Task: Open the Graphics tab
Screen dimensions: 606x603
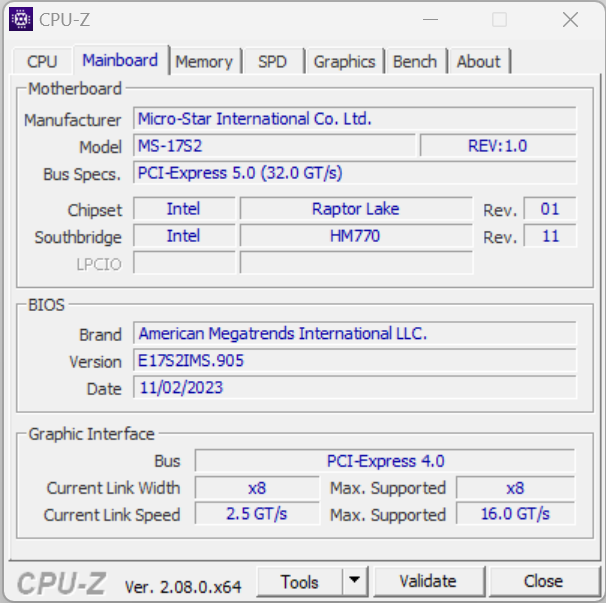Action: coord(344,61)
